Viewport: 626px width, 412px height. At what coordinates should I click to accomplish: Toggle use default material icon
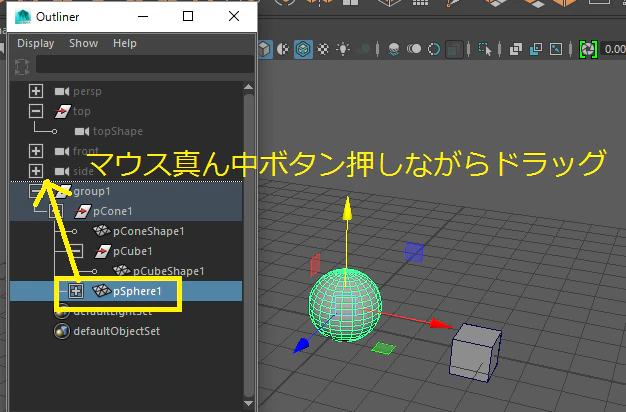283,49
